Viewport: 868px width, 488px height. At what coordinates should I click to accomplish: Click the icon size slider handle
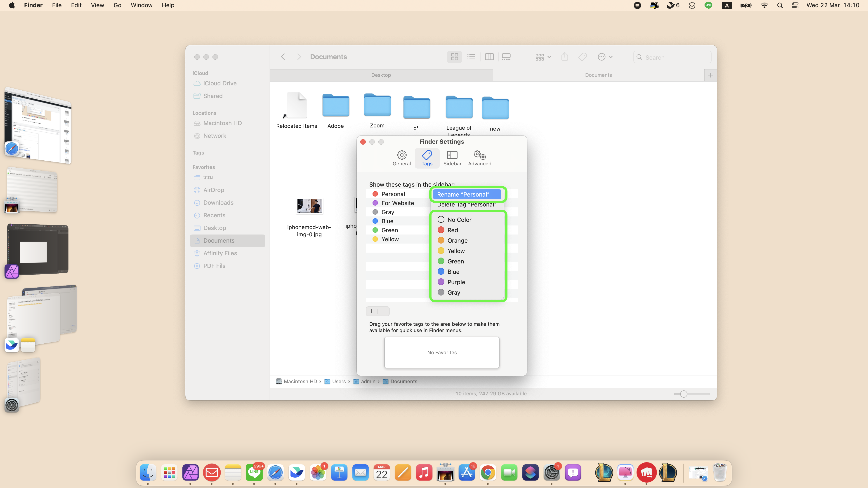pos(683,394)
